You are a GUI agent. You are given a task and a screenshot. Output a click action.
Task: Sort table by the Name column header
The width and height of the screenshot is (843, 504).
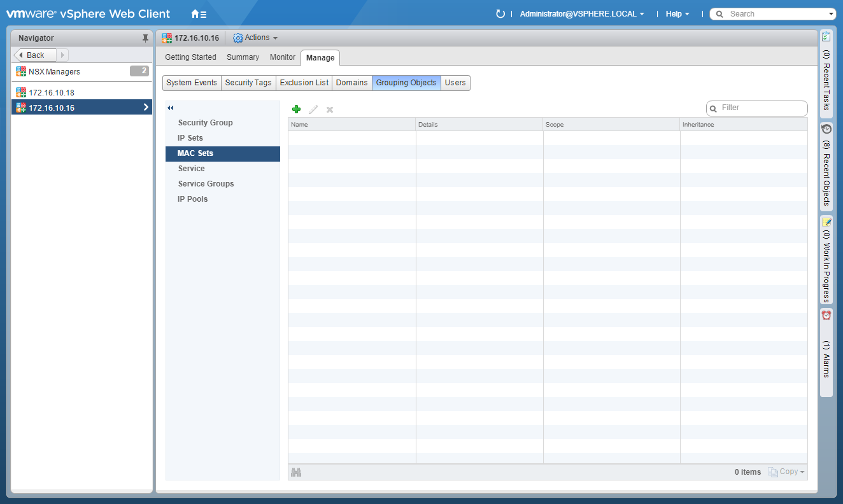351,125
